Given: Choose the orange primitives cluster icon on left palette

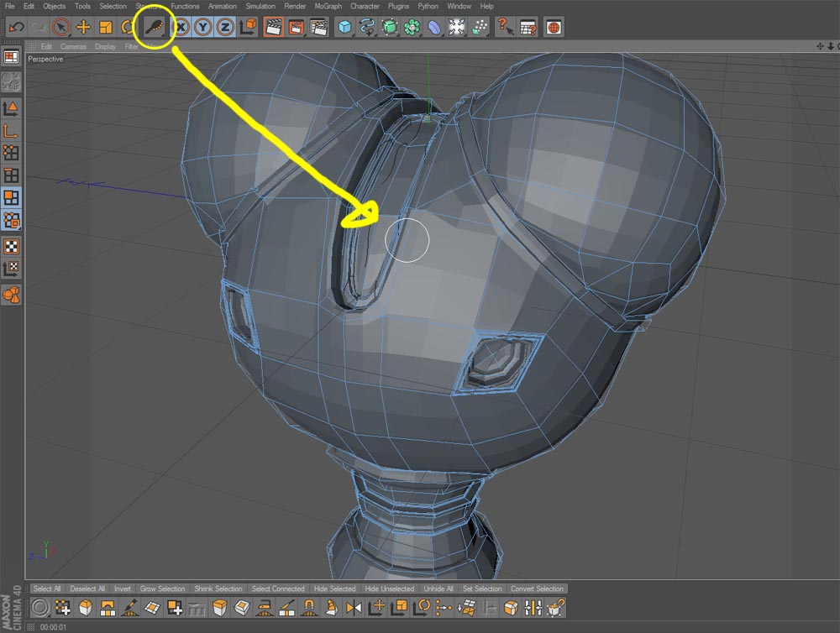Looking at the screenshot, I should 11,295.
